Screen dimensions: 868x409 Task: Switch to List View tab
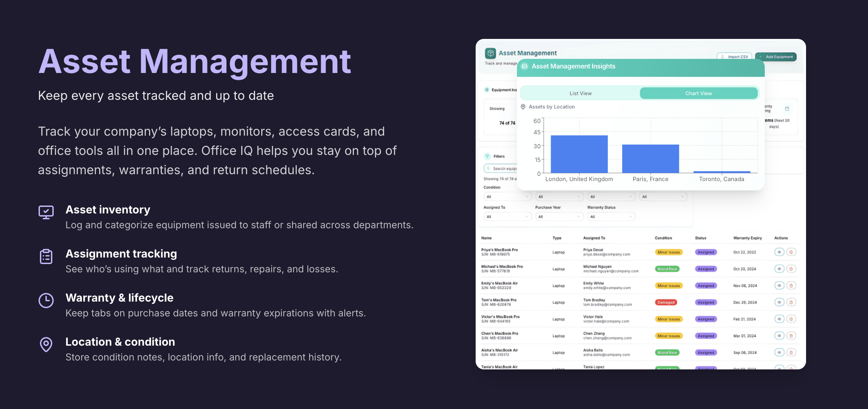coord(580,93)
